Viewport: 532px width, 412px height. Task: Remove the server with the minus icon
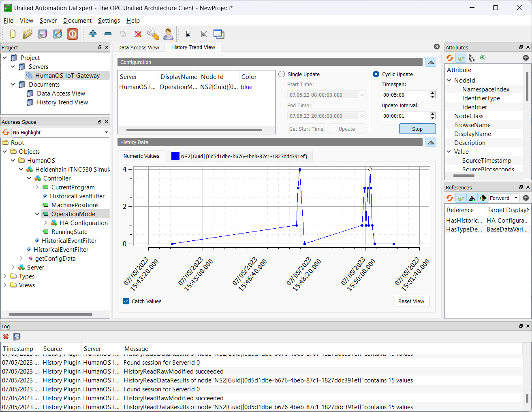108,34
